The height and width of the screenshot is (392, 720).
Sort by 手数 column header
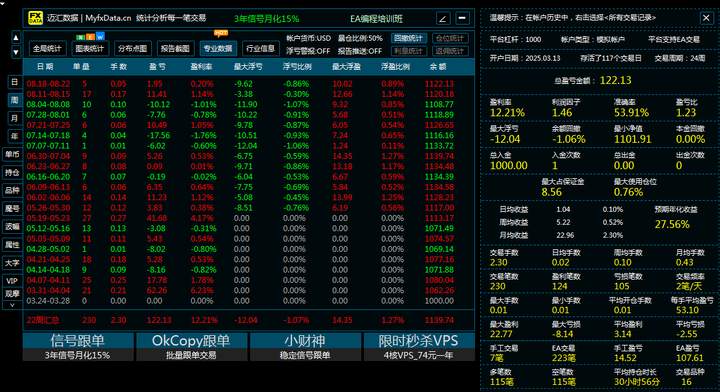118,67
